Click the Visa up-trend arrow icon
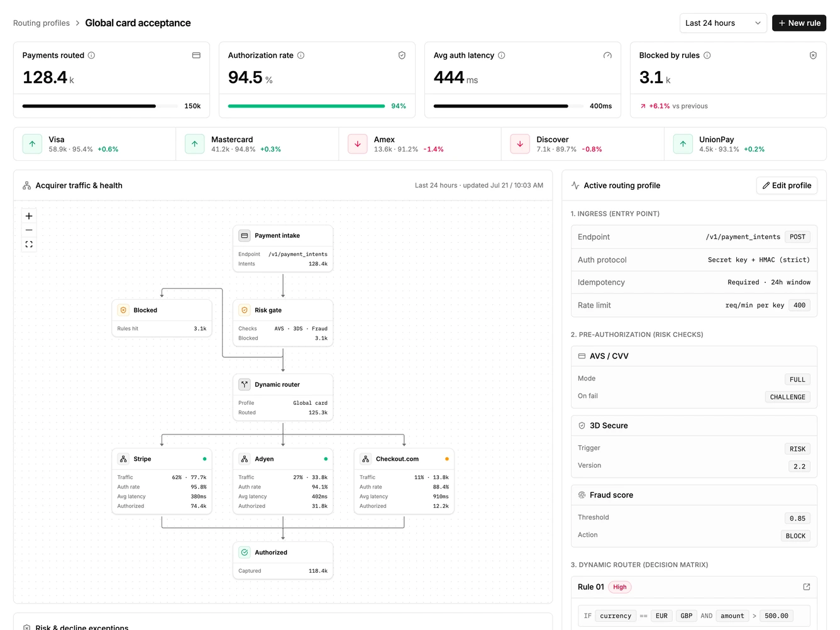The height and width of the screenshot is (630, 840). tap(32, 144)
